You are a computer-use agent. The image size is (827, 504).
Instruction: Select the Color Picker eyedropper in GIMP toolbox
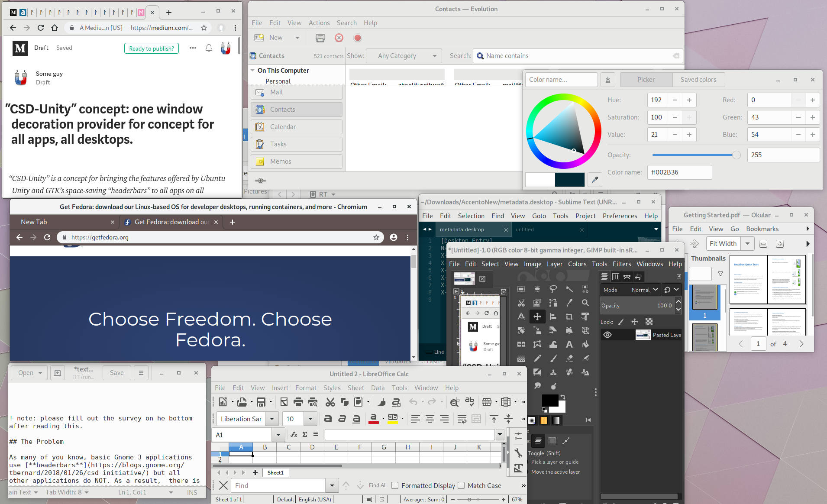(569, 303)
